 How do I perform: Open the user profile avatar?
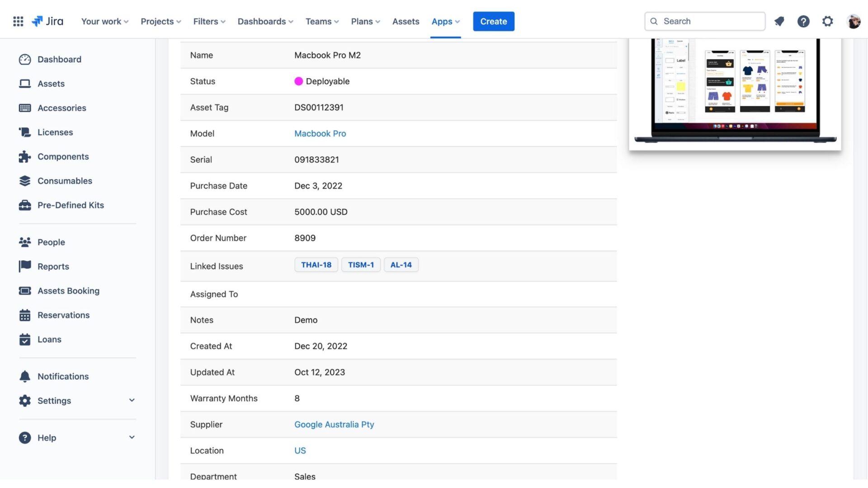854,21
